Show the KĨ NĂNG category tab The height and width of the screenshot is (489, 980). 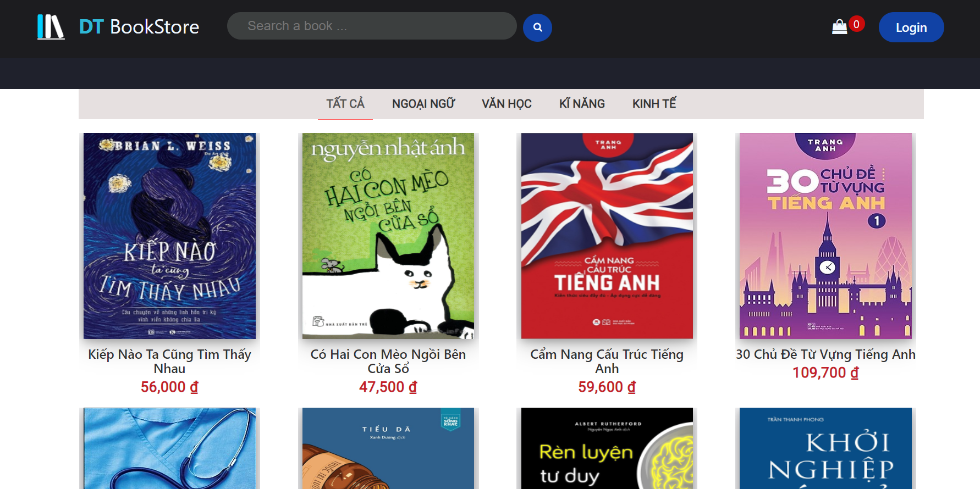pos(582,104)
